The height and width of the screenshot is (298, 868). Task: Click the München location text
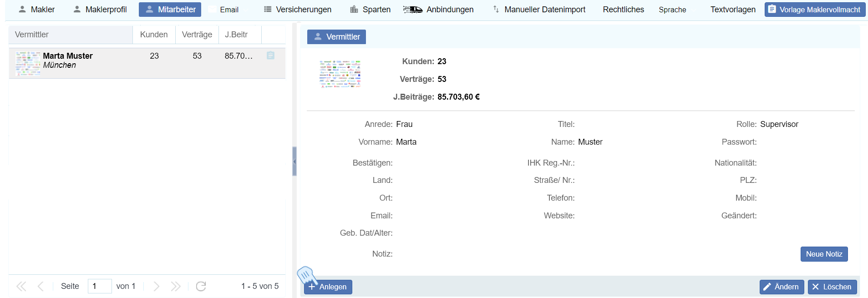(x=60, y=65)
